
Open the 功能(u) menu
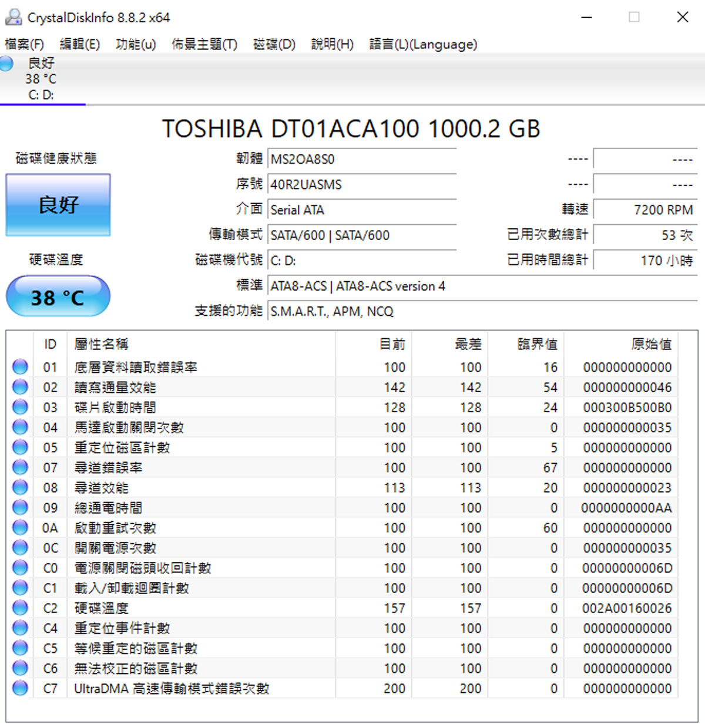tap(136, 44)
